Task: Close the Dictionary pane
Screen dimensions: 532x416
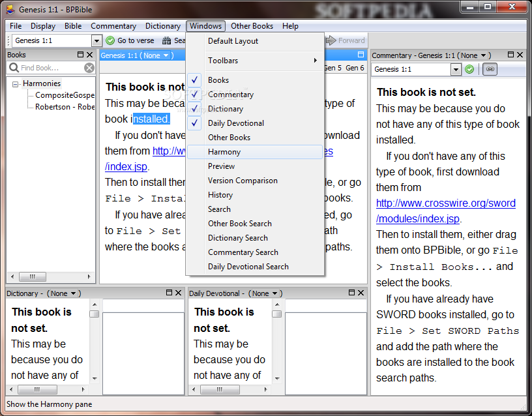Action: pyautogui.click(x=178, y=293)
